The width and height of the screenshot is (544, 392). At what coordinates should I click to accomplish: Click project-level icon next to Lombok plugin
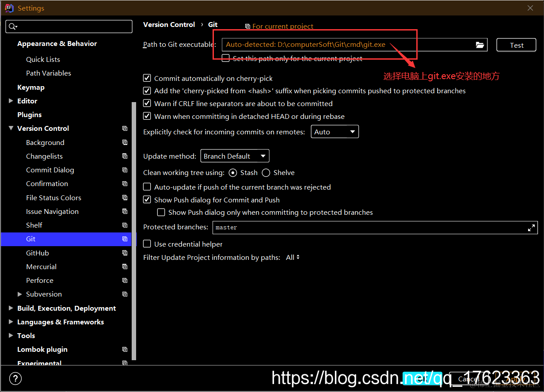tap(125, 350)
